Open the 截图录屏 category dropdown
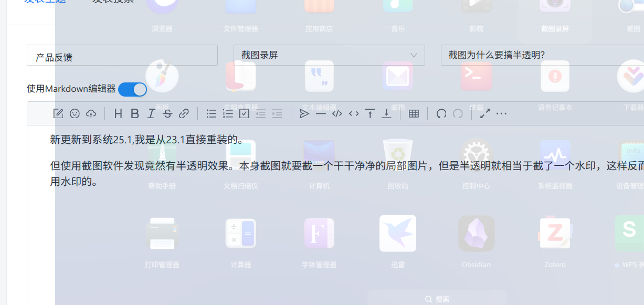Viewport: 644px width, 305px height. pyautogui.click(x=329, y=55)
